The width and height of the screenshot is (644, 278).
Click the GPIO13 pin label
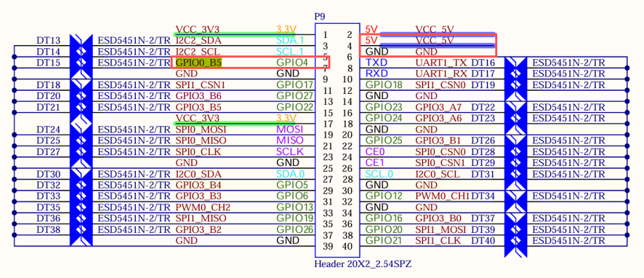(295, 207)
